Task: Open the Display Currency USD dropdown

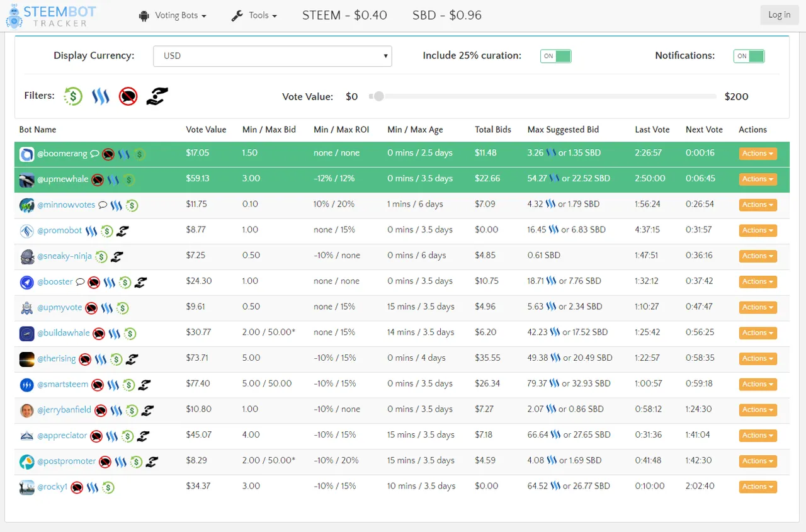Action: click(273, 56)
